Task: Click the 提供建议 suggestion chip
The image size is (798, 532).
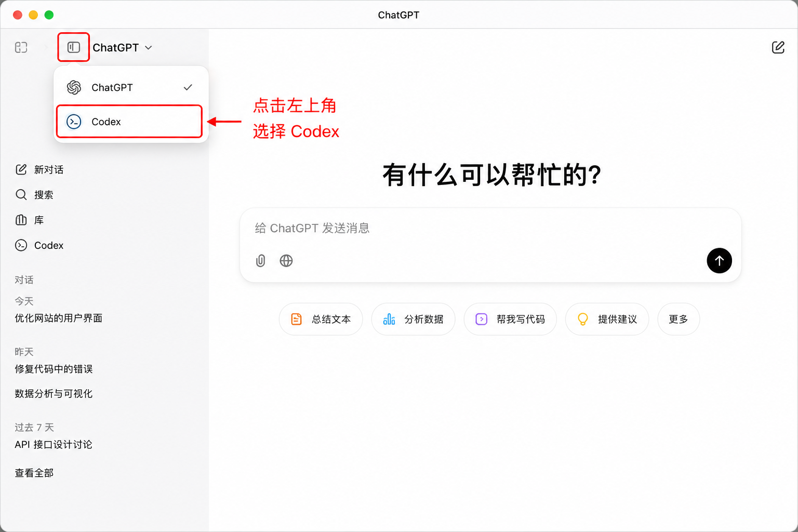Action: tap(607, 319)
